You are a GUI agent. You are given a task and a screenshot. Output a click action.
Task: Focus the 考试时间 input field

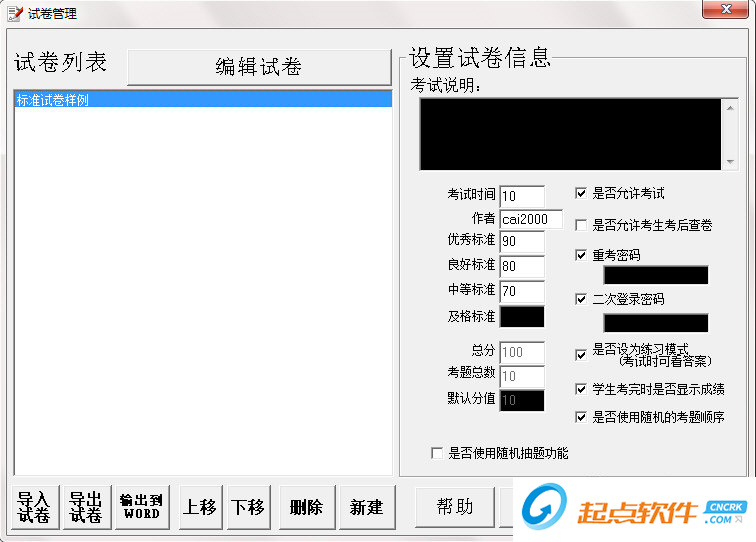pos(522,196)
